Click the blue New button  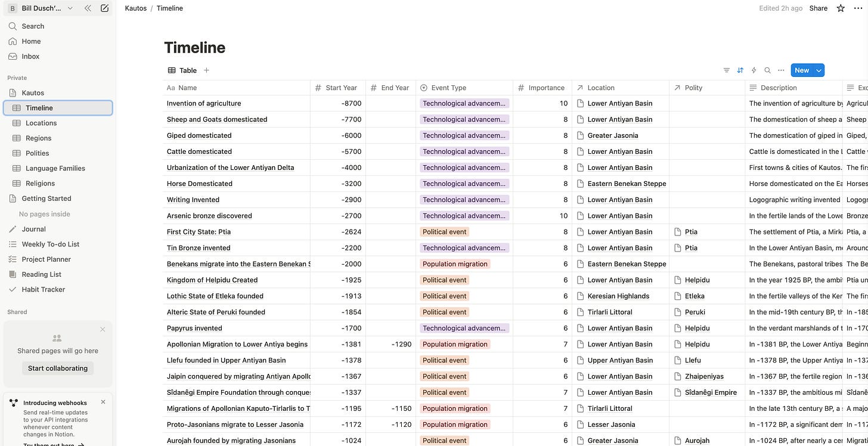coord(802,70)
